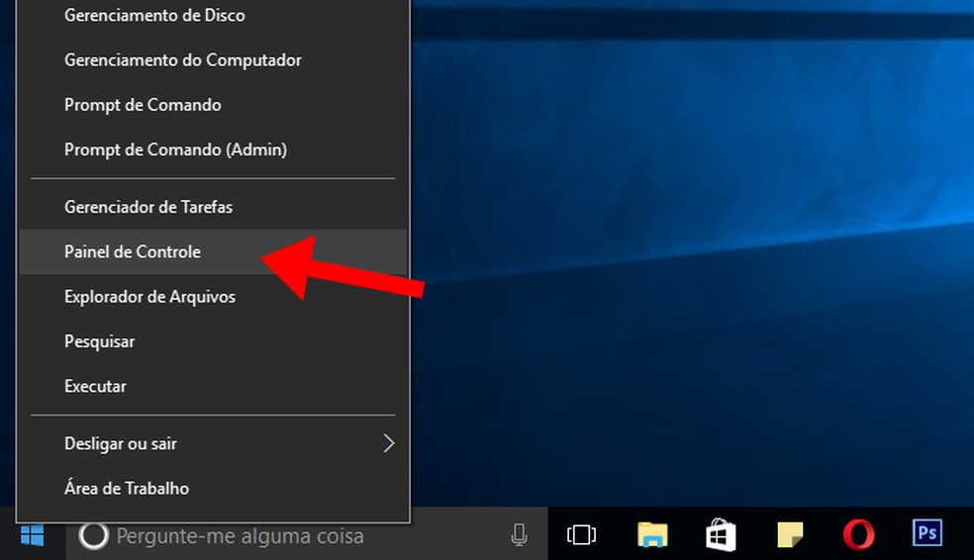The image size is (974, 560).
Task: Expand the Desligar ou sair submenu arrow
Action: (389, 443)
